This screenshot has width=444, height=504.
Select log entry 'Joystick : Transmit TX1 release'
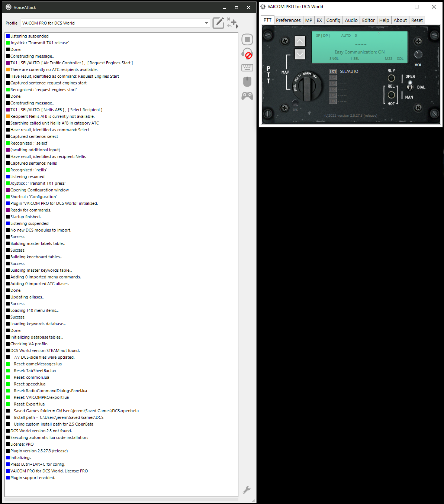pos(39,43)
